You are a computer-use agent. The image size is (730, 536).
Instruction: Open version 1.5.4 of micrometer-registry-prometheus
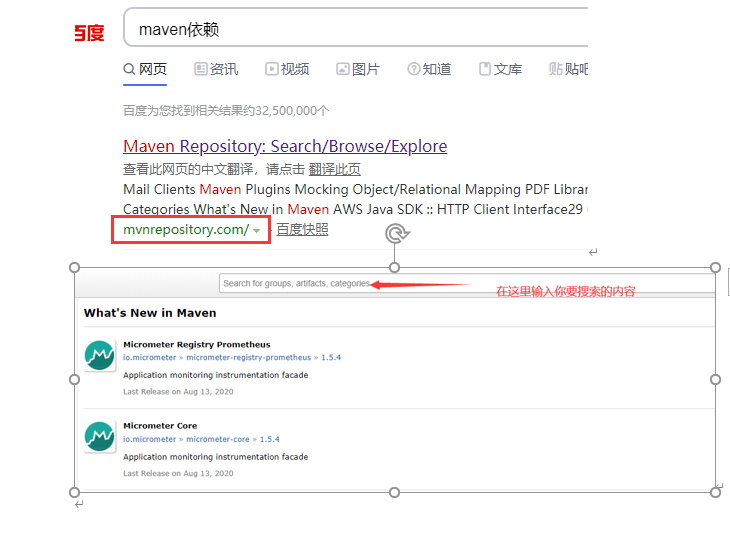(331, 358)
